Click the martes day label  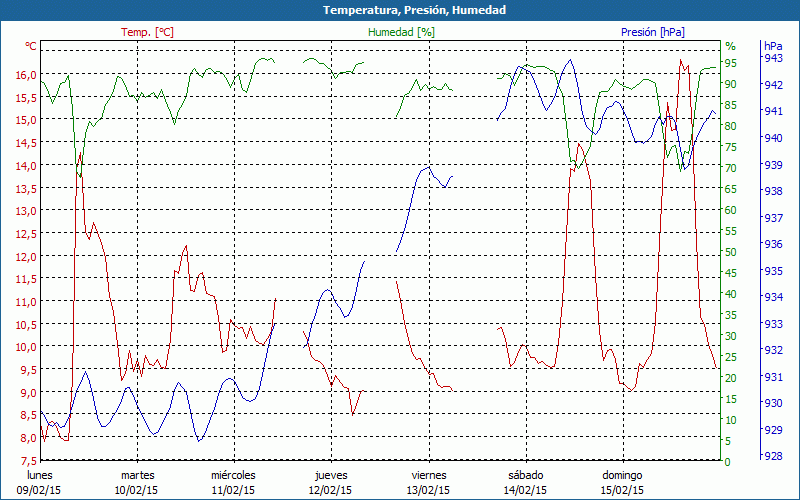coord(137,475)
